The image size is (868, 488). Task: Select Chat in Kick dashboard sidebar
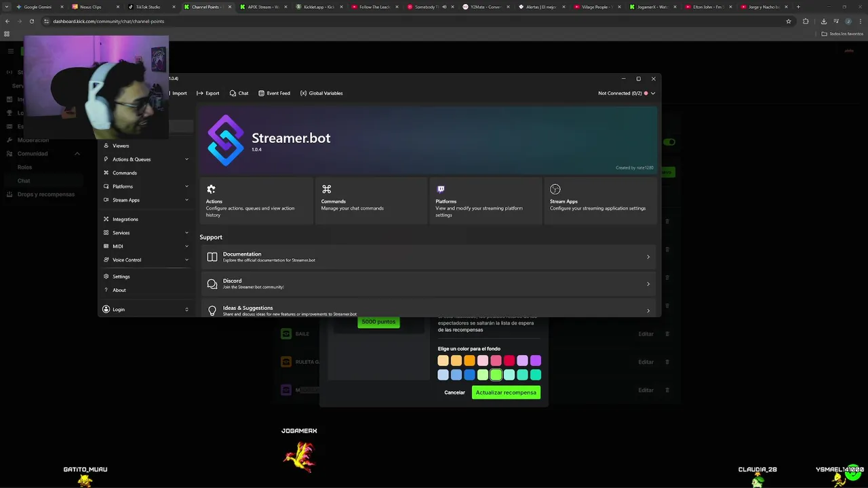tap(24, 181)
